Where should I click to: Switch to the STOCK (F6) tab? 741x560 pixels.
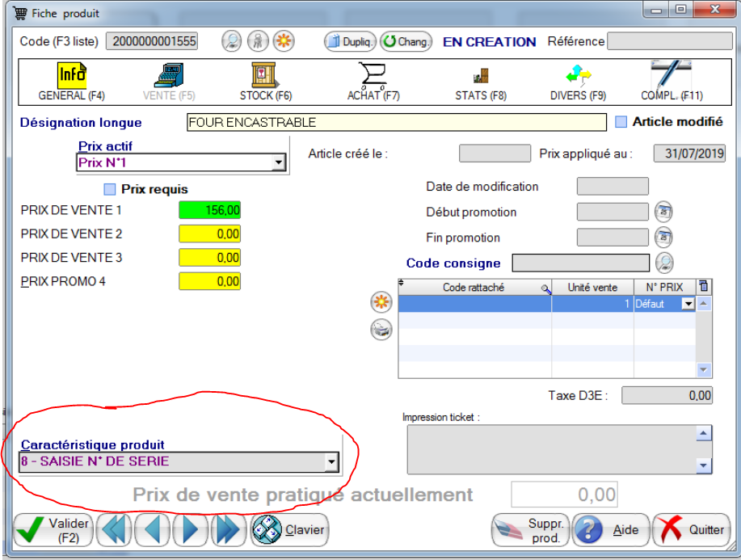pyautogui.click(x=265, y=82)
